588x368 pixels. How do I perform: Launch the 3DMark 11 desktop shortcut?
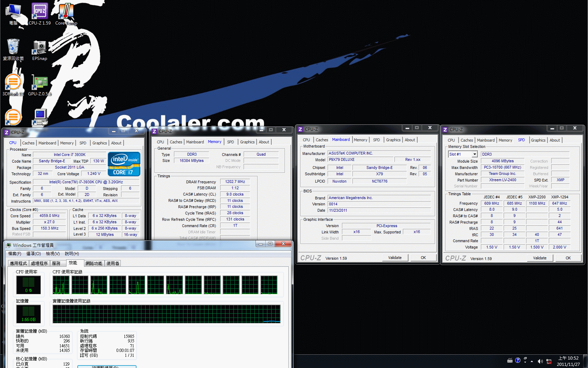tap(13, 85)
